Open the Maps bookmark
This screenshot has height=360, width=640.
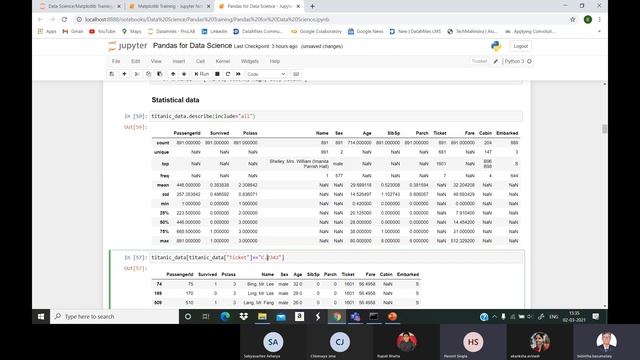131,31
